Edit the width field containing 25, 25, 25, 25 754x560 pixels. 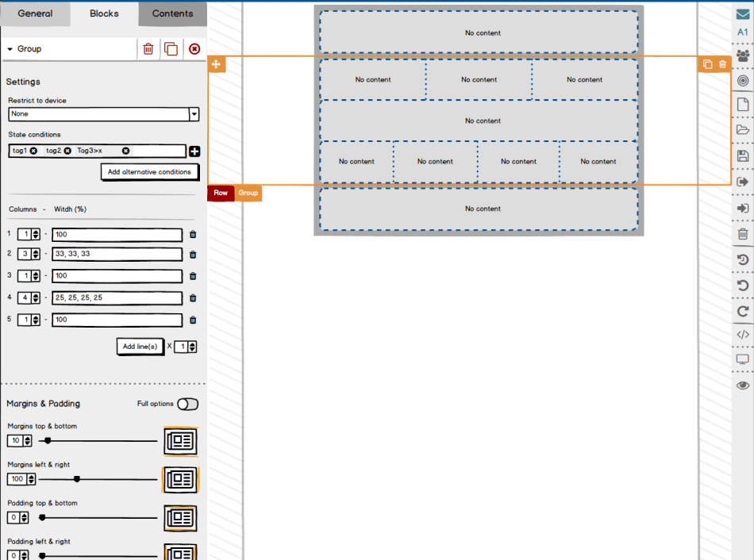tap(117, 298)
